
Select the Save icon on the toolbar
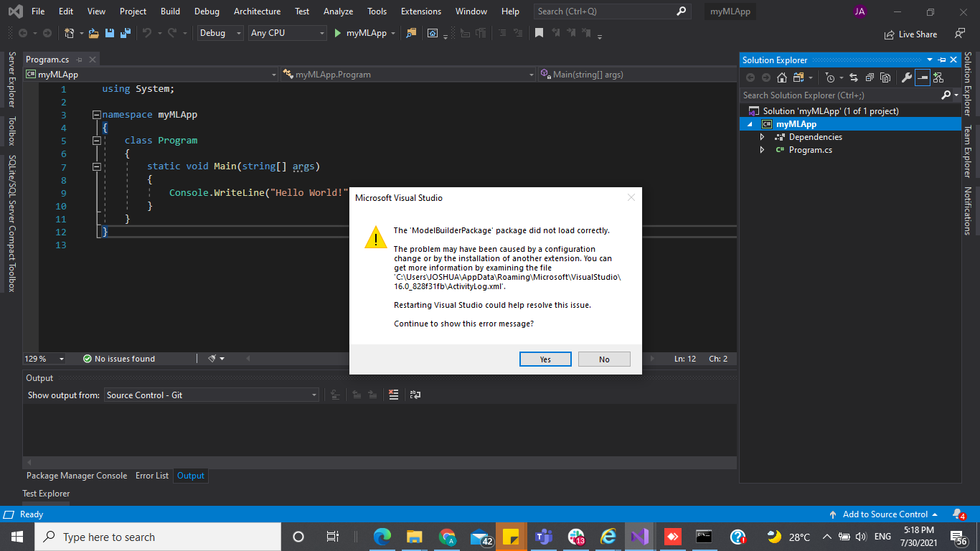tap(110, 33)
